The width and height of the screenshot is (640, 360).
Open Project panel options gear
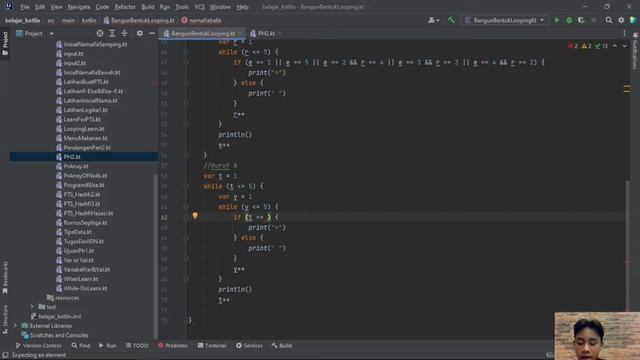(140, 33)
